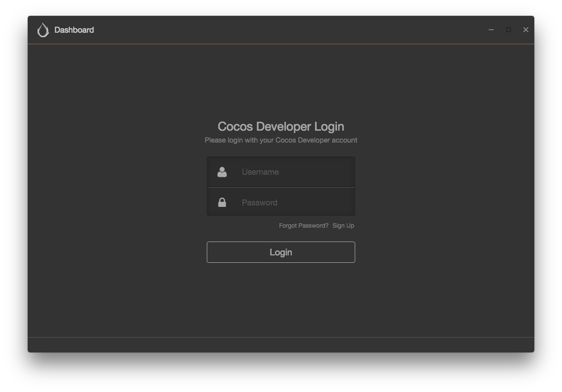This screenshot has width=562, height=392.
Task: Click the bottom status bar strip
Action: point(281,344)
